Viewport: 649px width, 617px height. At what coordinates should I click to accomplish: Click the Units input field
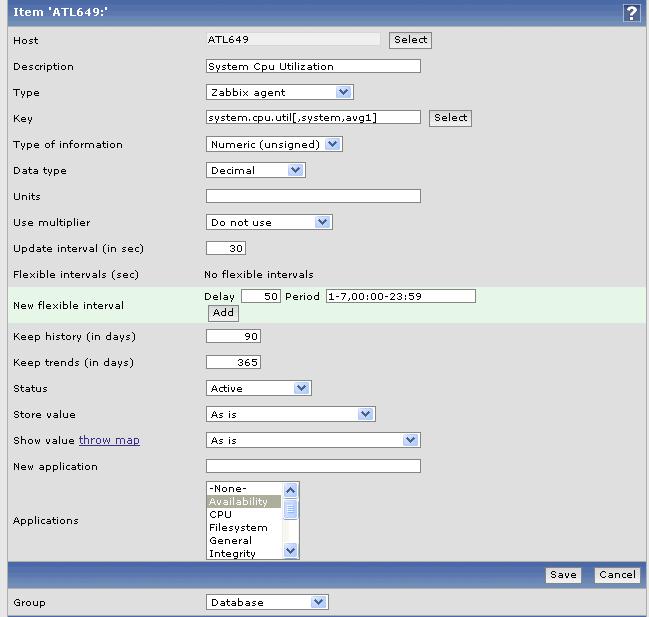coord(313,196)
